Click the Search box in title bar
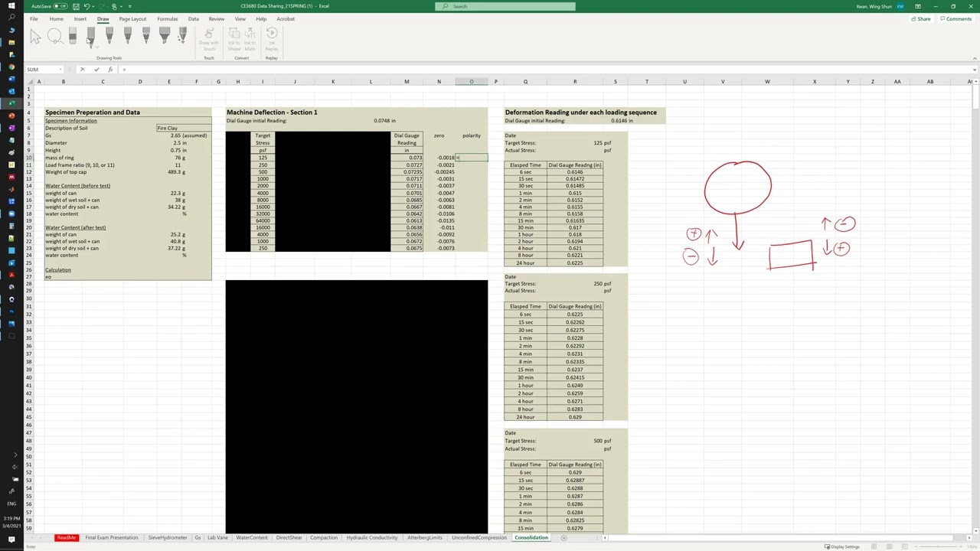This screenshot has height=551, width=980. click(x=505, y=6)
